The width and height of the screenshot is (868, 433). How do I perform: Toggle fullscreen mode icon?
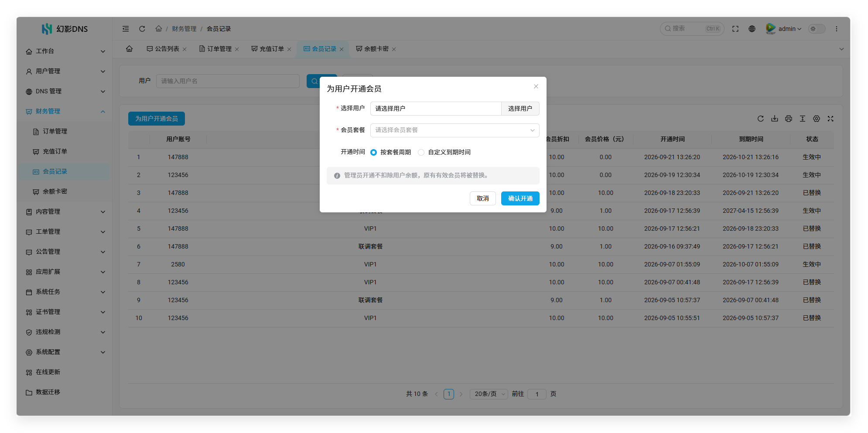point(735,29)
